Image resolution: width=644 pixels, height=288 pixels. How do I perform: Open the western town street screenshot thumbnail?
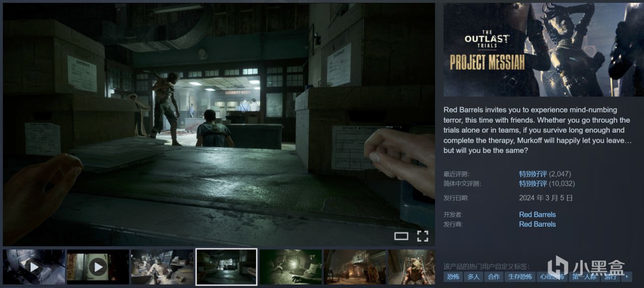click(355, 267)
